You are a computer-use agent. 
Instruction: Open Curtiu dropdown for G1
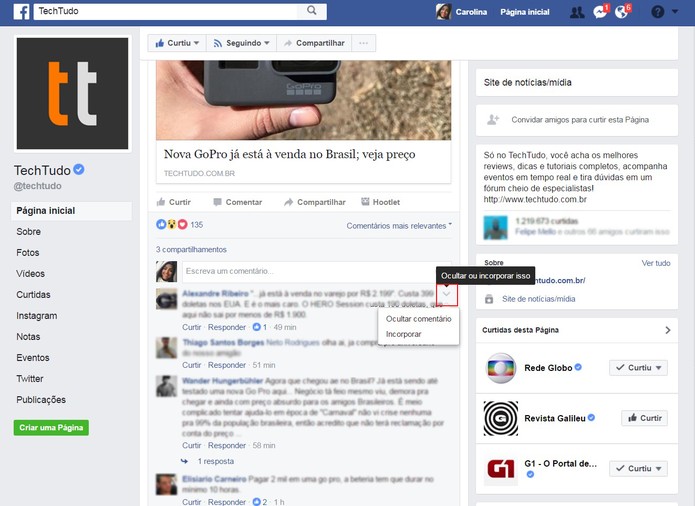[638, 468]
